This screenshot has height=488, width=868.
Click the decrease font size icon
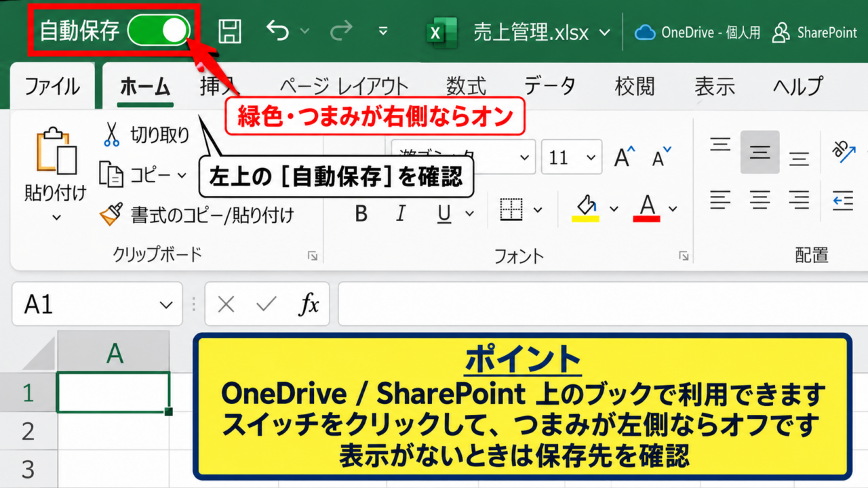click(662, 157)
